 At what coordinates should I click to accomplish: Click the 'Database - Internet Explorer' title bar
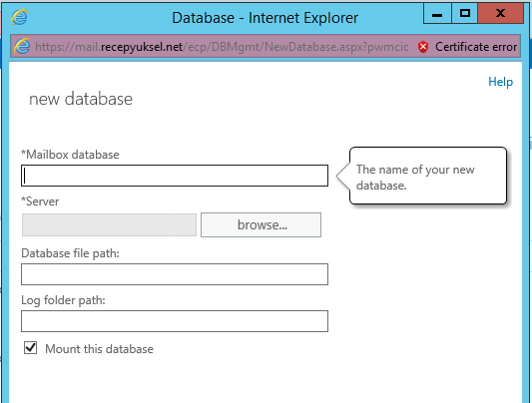[x=265, y=18]
